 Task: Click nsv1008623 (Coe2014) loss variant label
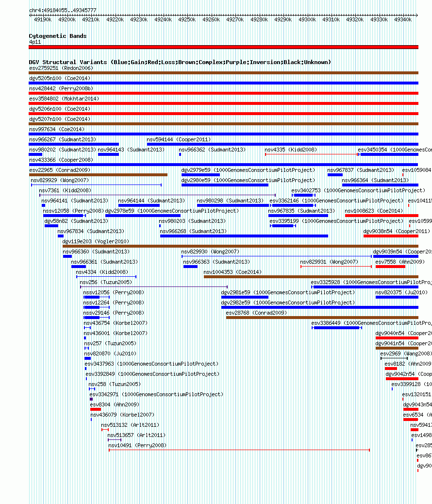[x=374, y=211]
